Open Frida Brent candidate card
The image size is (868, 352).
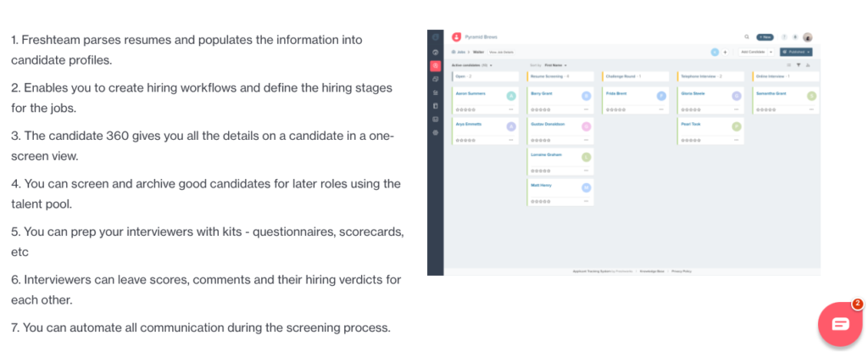pyautogui.click(x=636, y=100)
